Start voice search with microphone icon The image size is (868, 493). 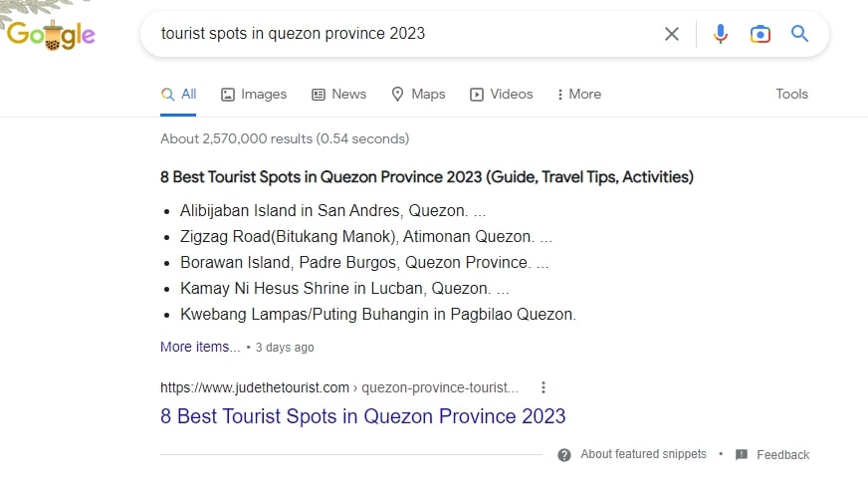[721, 34]
